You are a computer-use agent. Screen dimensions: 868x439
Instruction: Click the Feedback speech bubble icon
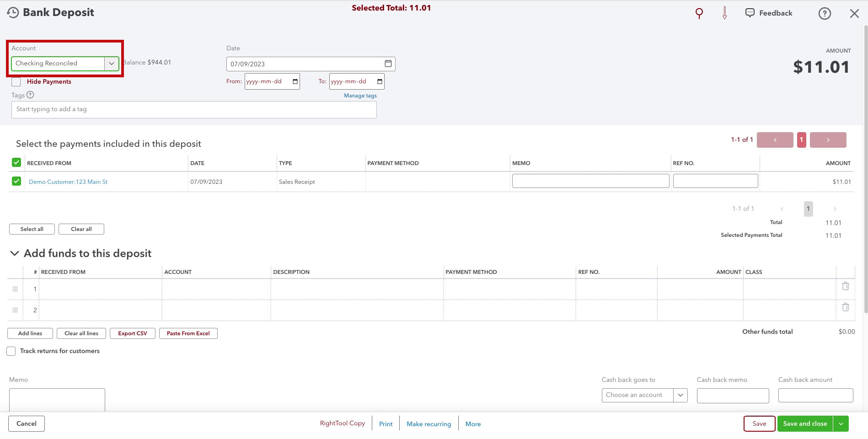(x=750, y=13)
